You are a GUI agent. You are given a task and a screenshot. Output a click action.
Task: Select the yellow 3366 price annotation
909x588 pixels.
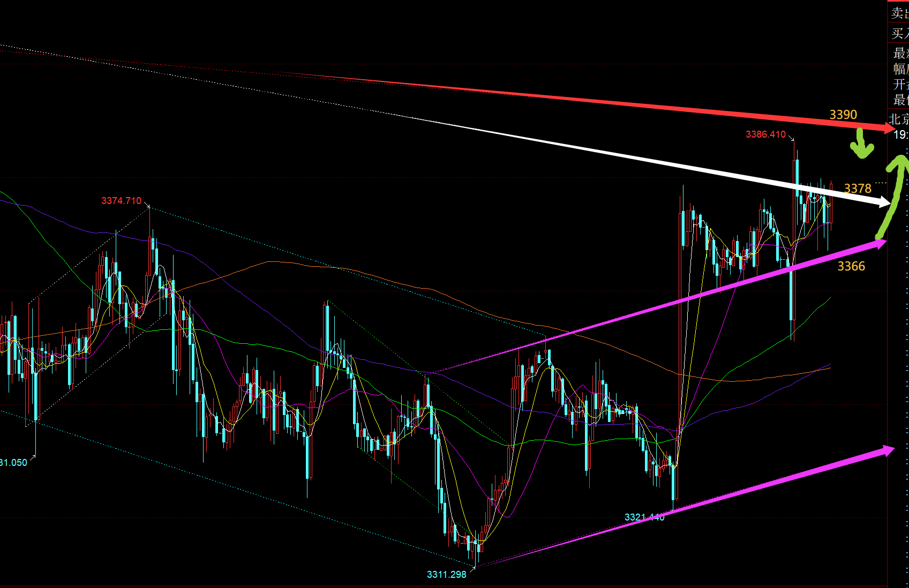[x=851, y=266]
